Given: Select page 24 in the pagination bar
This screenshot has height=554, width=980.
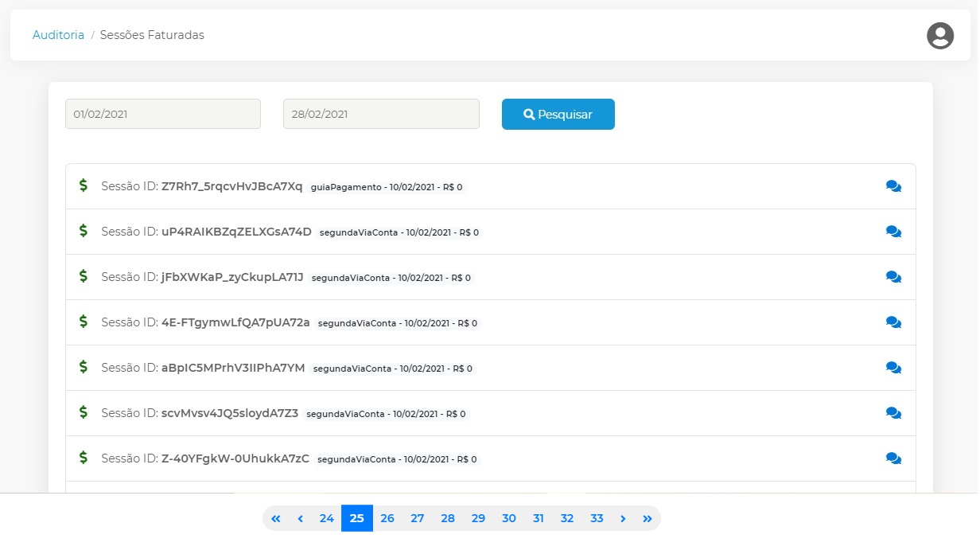Looking at the screenshot, I should click(x=326, y=518).
